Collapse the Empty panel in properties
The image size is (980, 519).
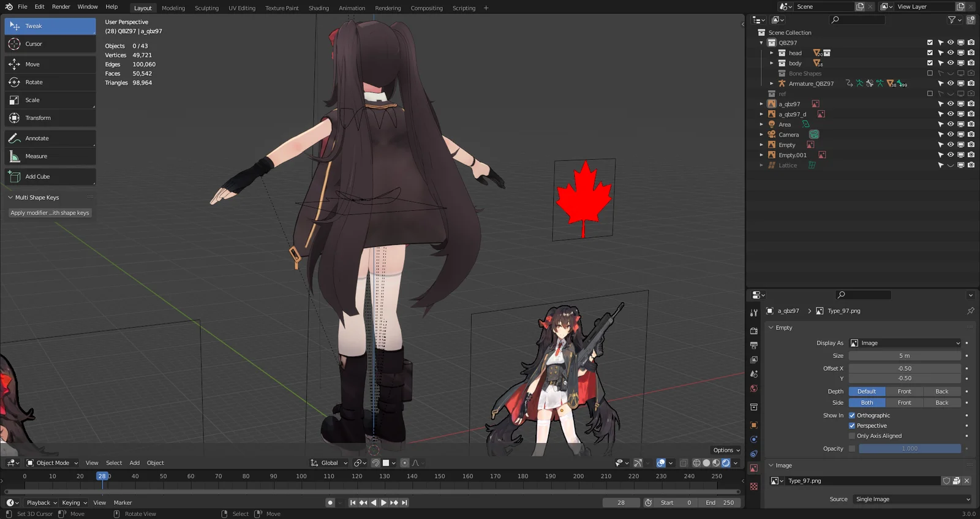click(x=771, y=328)
